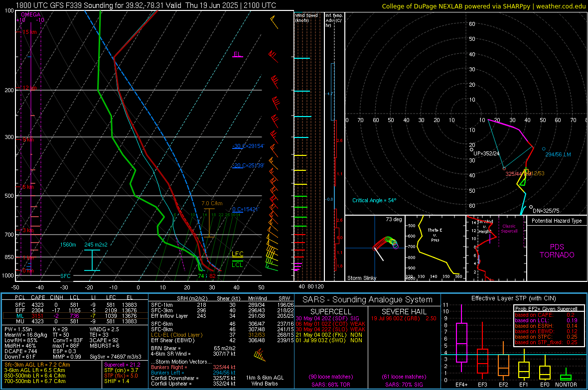Click the Corfidi downshear DN circle marker

point(531,207)
